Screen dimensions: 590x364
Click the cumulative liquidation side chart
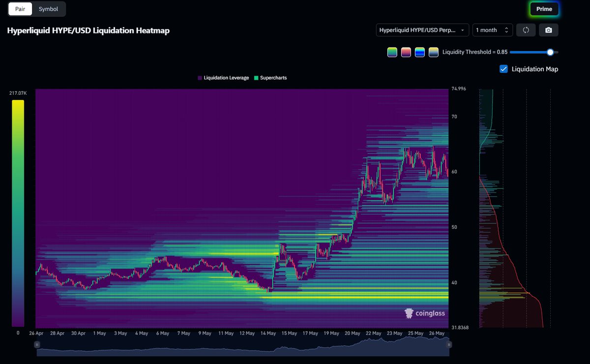click(x=515, y=208)
